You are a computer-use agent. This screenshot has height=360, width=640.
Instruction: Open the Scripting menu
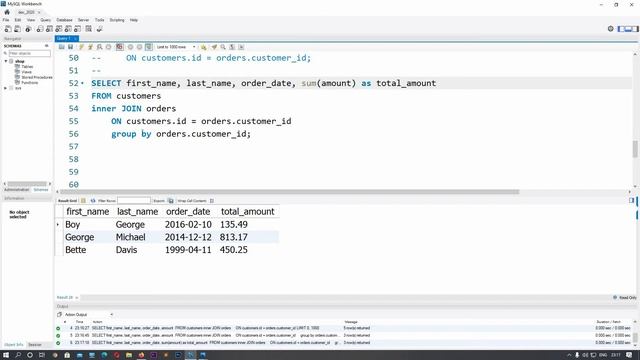pyautogui.click(x=117, y=20)
